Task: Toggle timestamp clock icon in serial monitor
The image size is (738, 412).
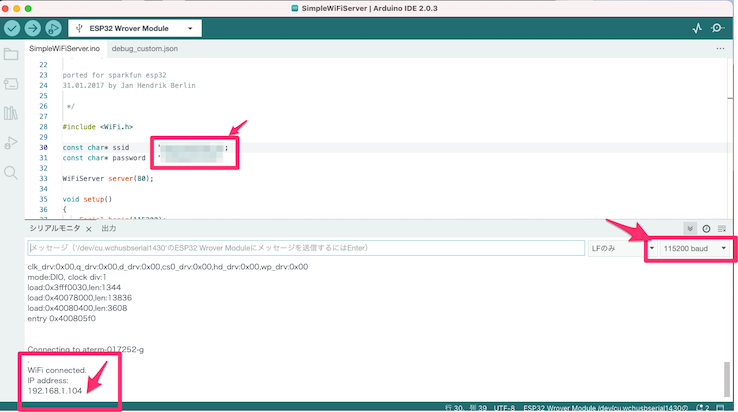Action: [706, 228]
